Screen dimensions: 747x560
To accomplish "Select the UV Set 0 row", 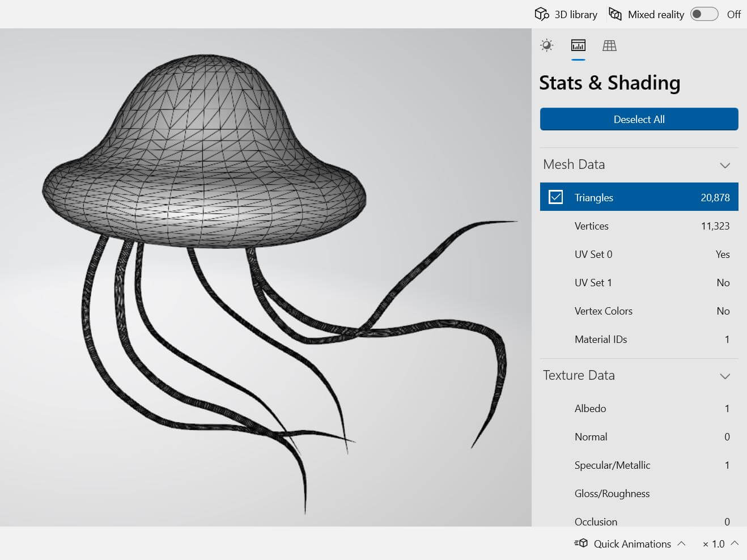I will 639,254.
